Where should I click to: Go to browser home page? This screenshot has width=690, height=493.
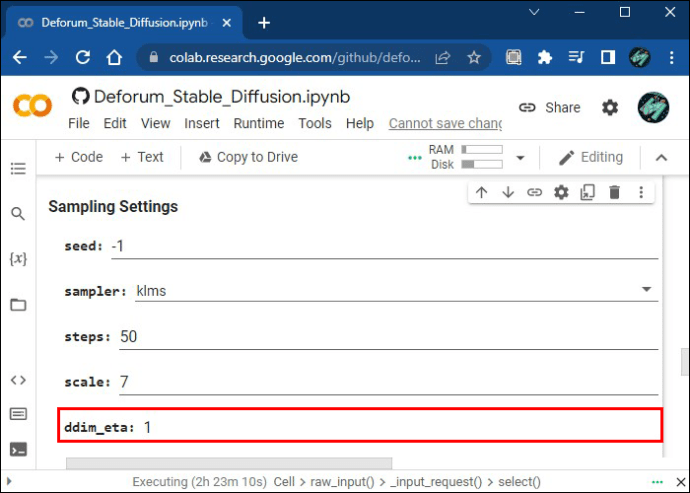click(x=114, y=57)
